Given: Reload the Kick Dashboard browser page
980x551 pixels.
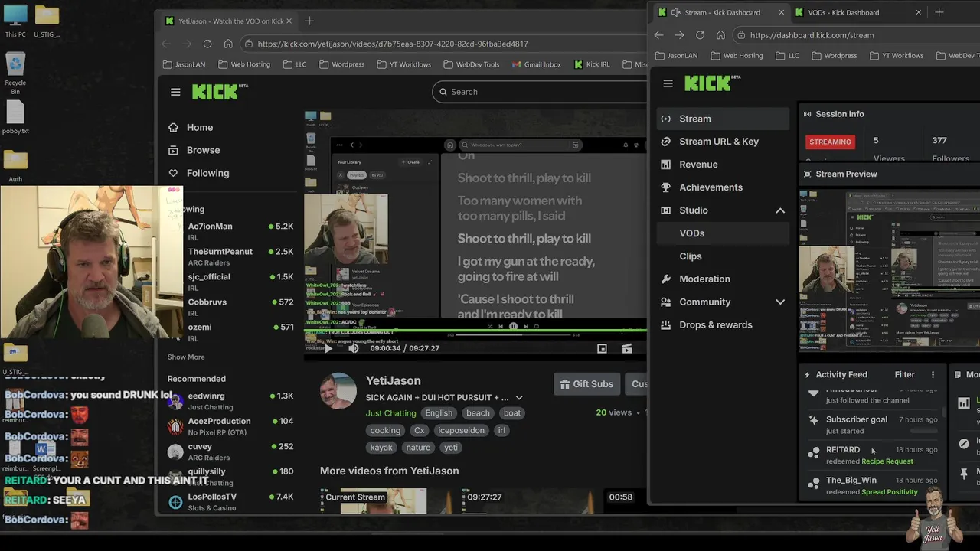Looking at the screenshot, I should click(700, 35).
